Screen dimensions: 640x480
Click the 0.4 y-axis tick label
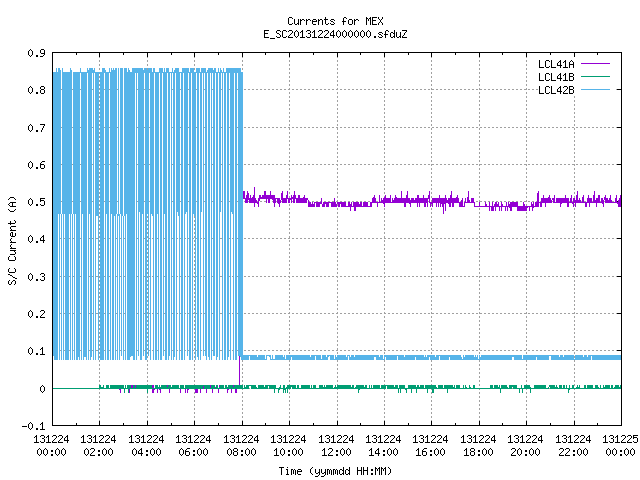pos(36,239)
